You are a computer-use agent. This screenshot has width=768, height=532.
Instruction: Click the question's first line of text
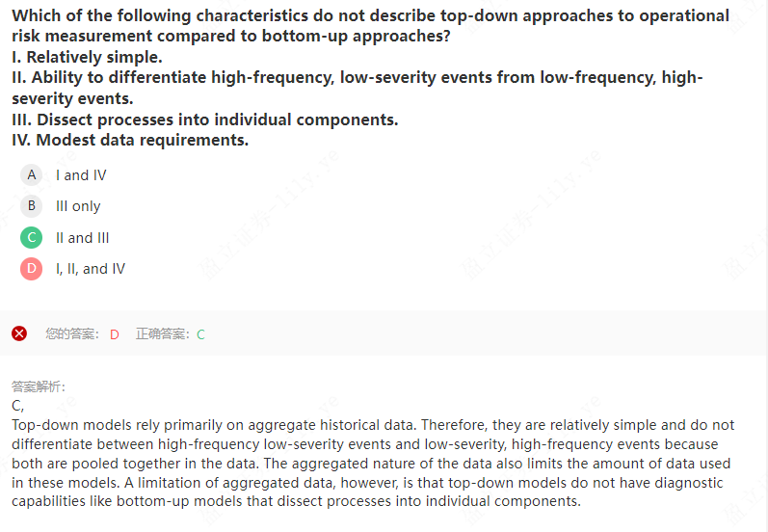[x=370, y=15]
